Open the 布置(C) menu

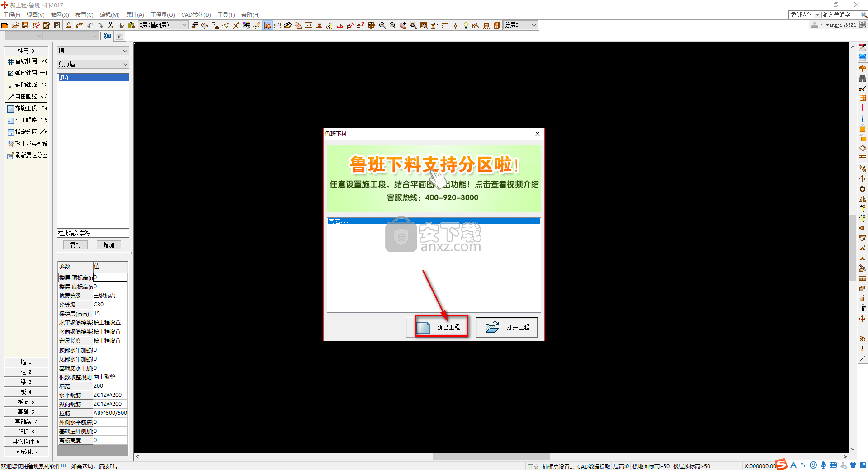click(x=84, y=14)
